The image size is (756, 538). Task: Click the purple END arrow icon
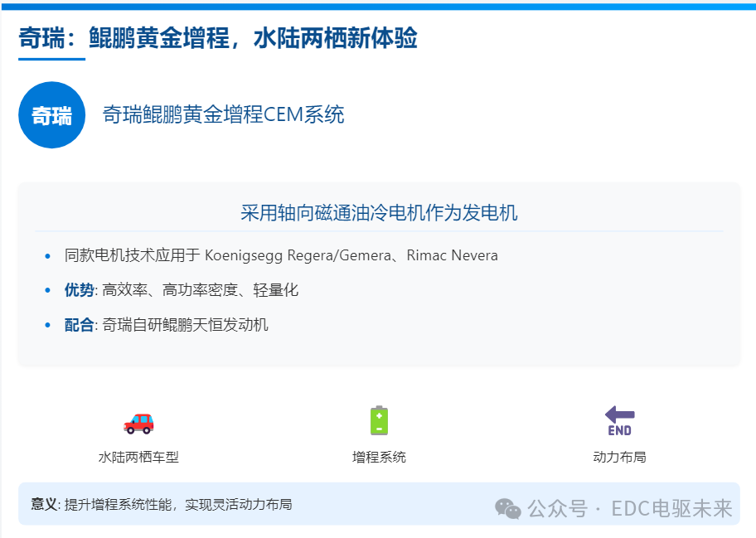click(619, 421)
